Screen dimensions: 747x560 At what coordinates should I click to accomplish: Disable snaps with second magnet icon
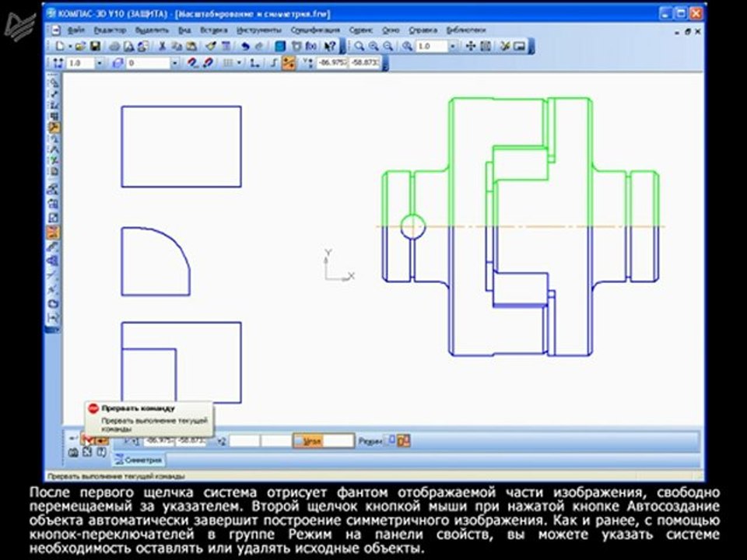(208, 63)
